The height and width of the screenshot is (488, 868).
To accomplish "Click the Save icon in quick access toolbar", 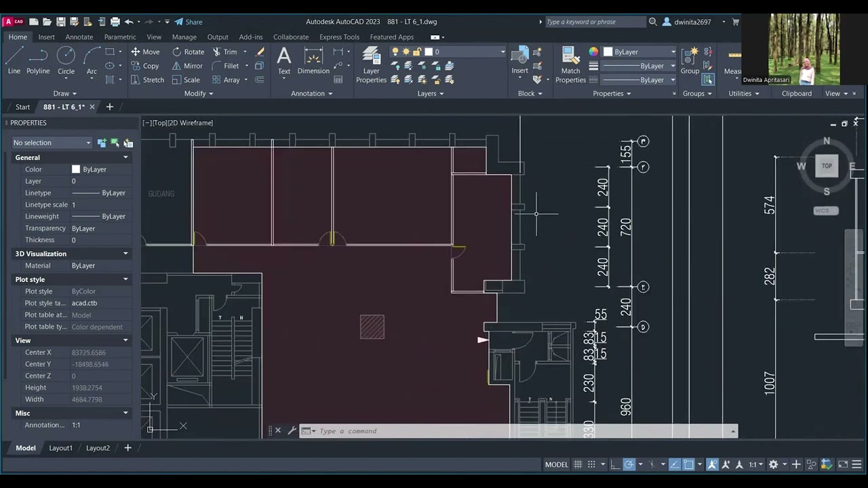I will (60, 22).
